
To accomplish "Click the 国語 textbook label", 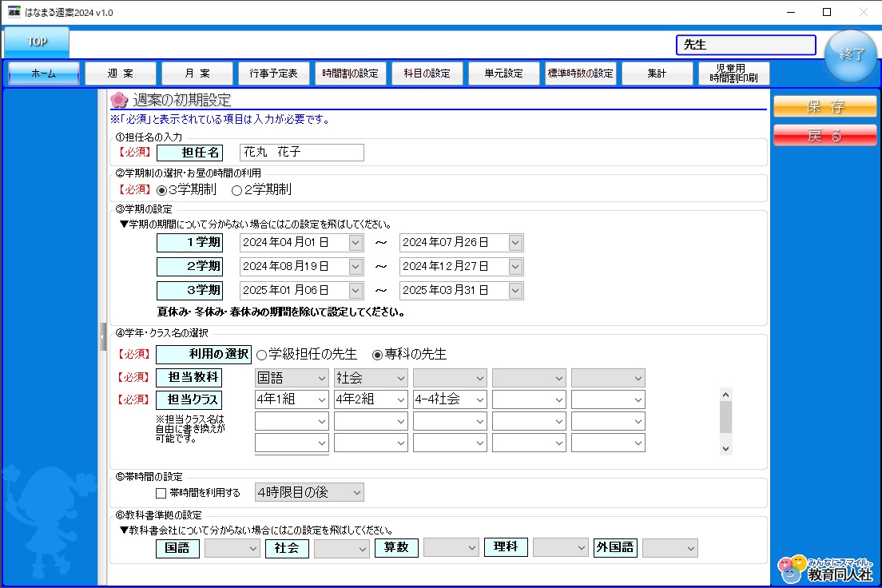I will (x=177, y=548).
